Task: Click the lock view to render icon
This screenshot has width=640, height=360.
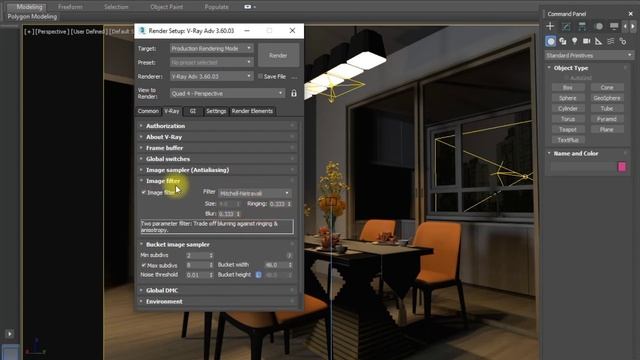Action: click(x=294, y=93)
